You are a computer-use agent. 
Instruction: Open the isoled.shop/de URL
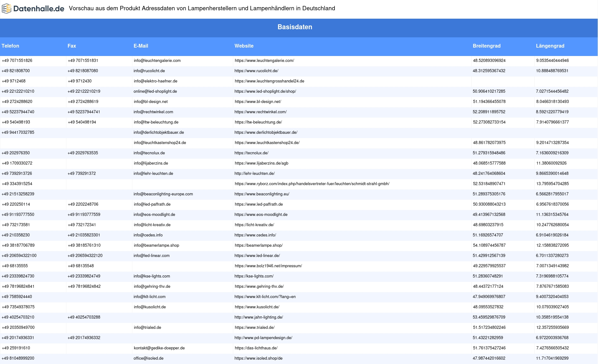pyautogui.click(x=259, y=358)
